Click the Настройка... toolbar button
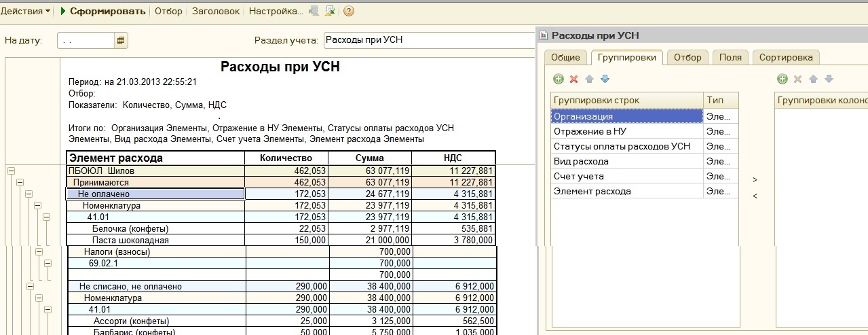Screen dimensions: 868x335 tap(276, 11)
